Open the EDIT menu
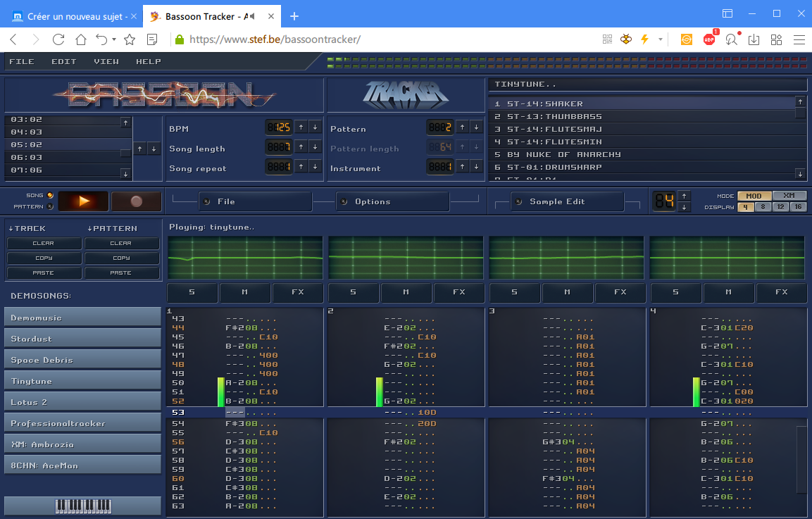This screenshot has width=812, height=519. click(x=63, y=62)
